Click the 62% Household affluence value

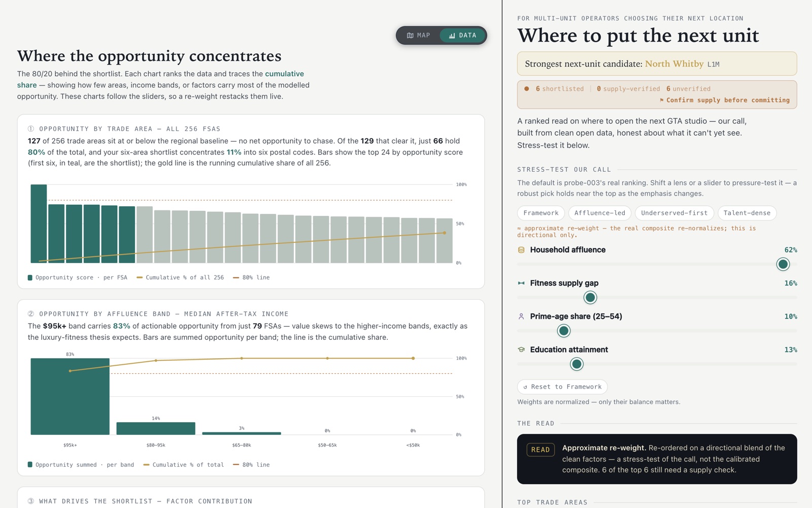click(x=791, y=250)
